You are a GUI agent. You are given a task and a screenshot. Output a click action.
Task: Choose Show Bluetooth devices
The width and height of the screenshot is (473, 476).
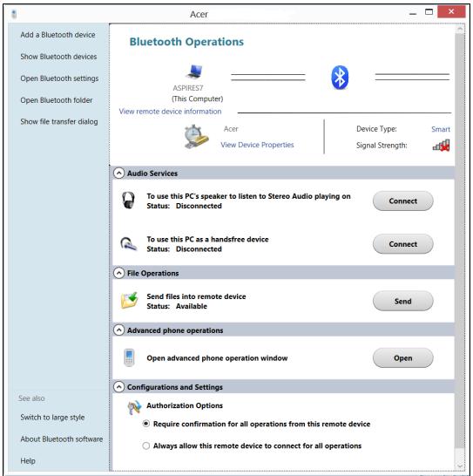click(58, 57)
